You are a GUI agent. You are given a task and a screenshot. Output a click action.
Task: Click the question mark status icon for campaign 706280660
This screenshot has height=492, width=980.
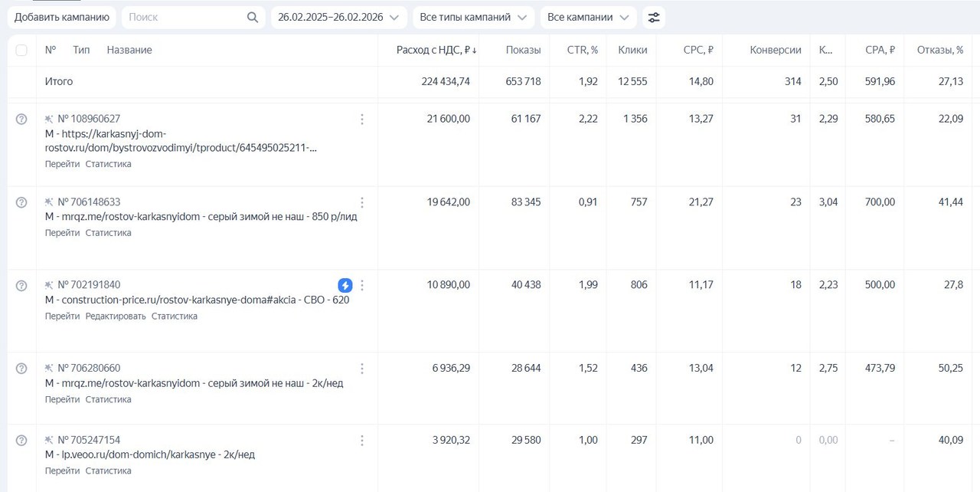coord(21,369)
